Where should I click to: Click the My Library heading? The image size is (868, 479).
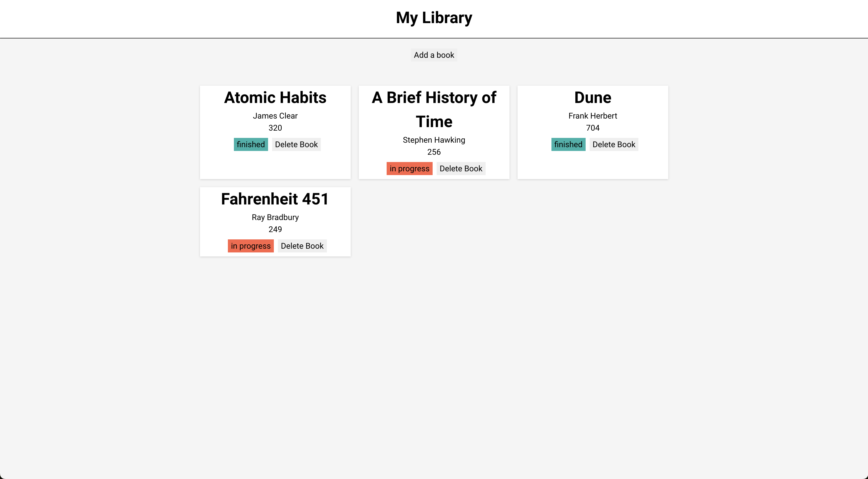(434, 18)
